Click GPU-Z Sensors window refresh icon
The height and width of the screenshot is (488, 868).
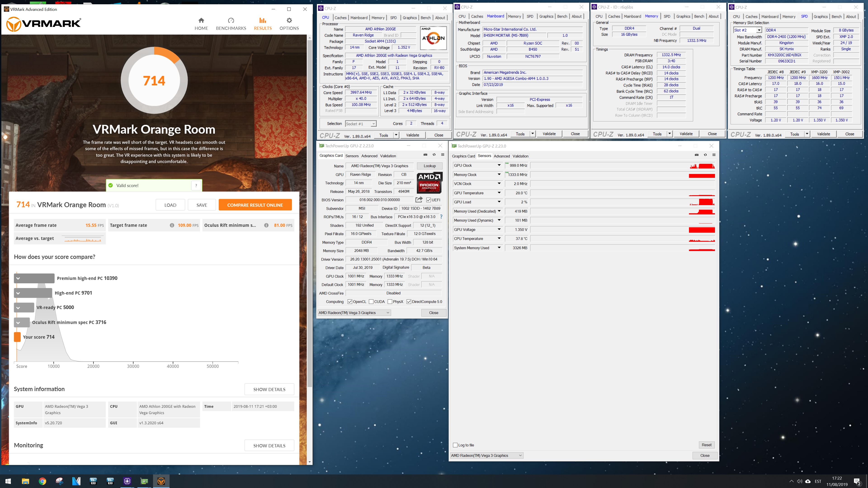pos(705,155)
